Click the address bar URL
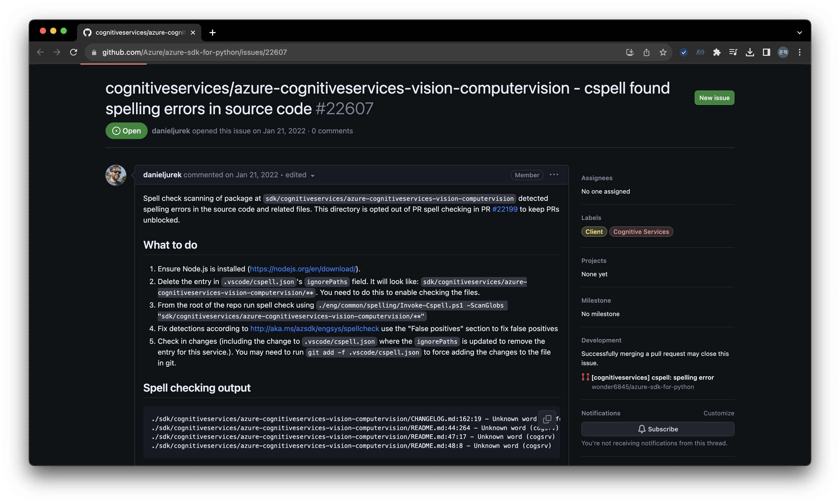Viewport: 840px width, 504px height. pyautogui.click(x=194, y=52)
